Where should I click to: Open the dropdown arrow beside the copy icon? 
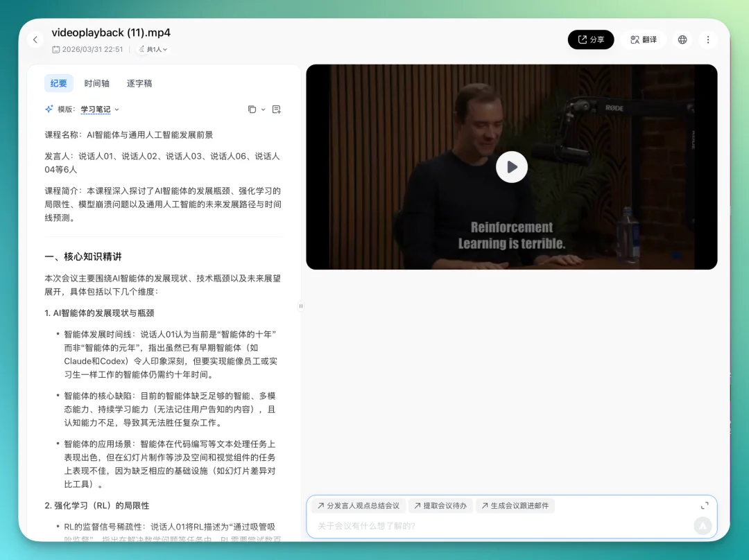[264, 109]
